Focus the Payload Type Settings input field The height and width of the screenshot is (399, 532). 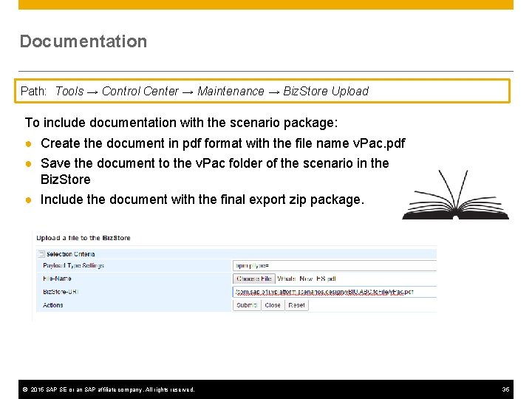tap(335, 266)
